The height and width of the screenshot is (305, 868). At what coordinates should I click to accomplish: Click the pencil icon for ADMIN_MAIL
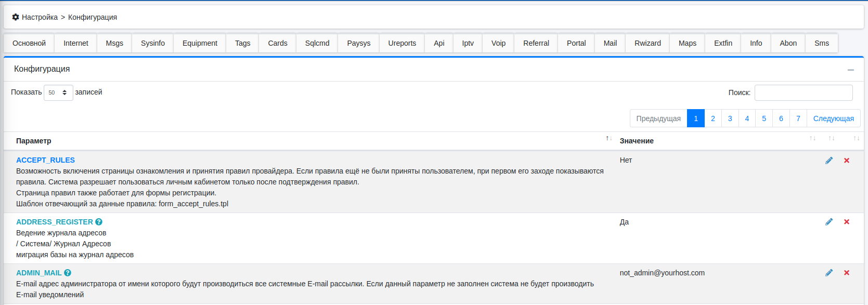click(829, 273)
